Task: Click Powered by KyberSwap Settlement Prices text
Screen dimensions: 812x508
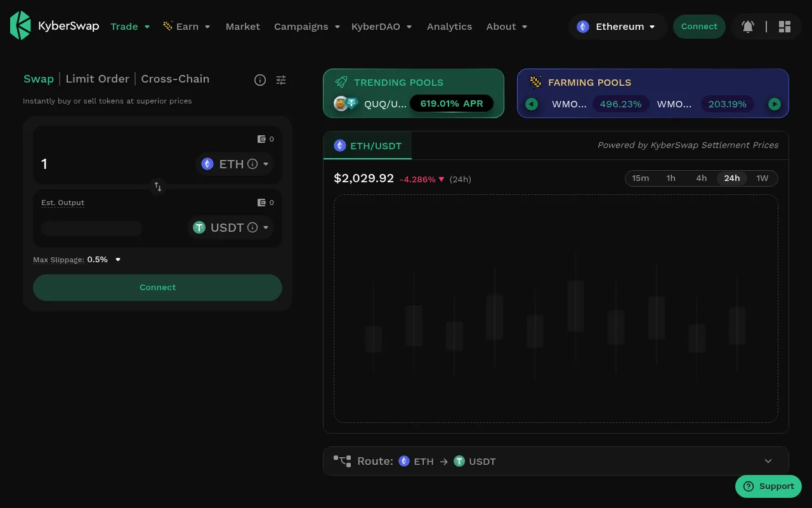Action: coord(688,145)
